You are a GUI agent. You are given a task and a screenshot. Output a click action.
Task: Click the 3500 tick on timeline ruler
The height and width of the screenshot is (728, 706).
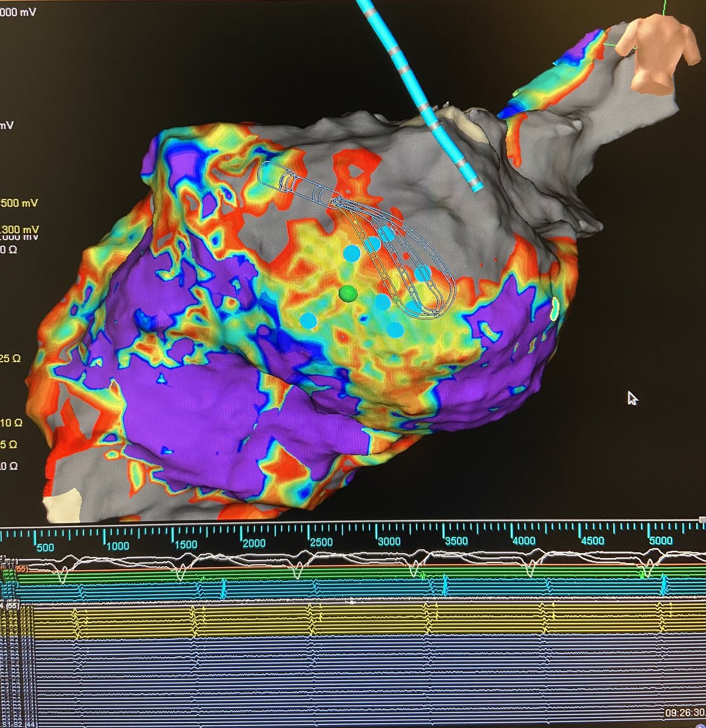[456, 541]
